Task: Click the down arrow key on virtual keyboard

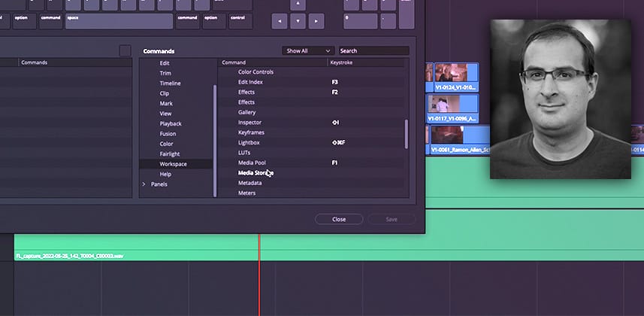Action: click(298, 21)
